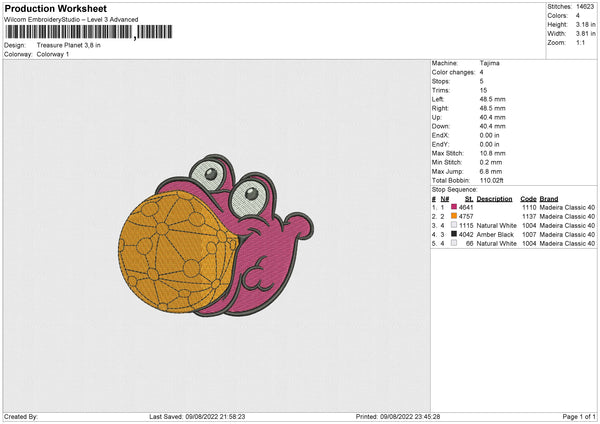
Task: Click stitch count 4757 in stop row 2
Action: pyautogui.click(x=466, y=217)
